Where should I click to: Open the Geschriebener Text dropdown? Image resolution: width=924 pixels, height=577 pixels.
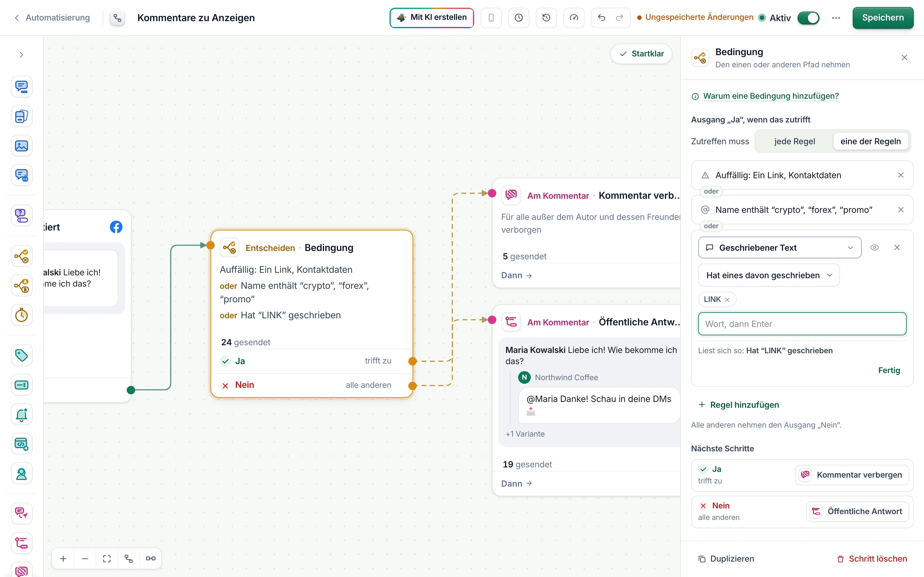[x=779, y=248]
